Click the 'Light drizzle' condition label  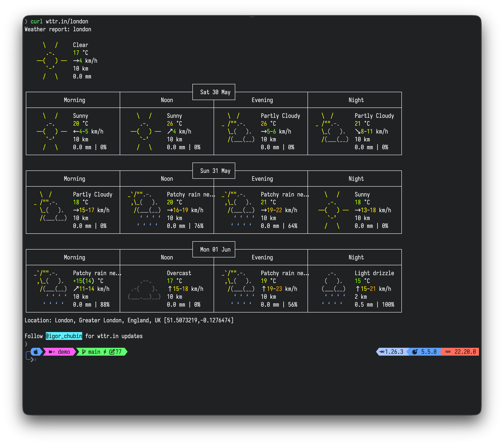tap(374, 273)
